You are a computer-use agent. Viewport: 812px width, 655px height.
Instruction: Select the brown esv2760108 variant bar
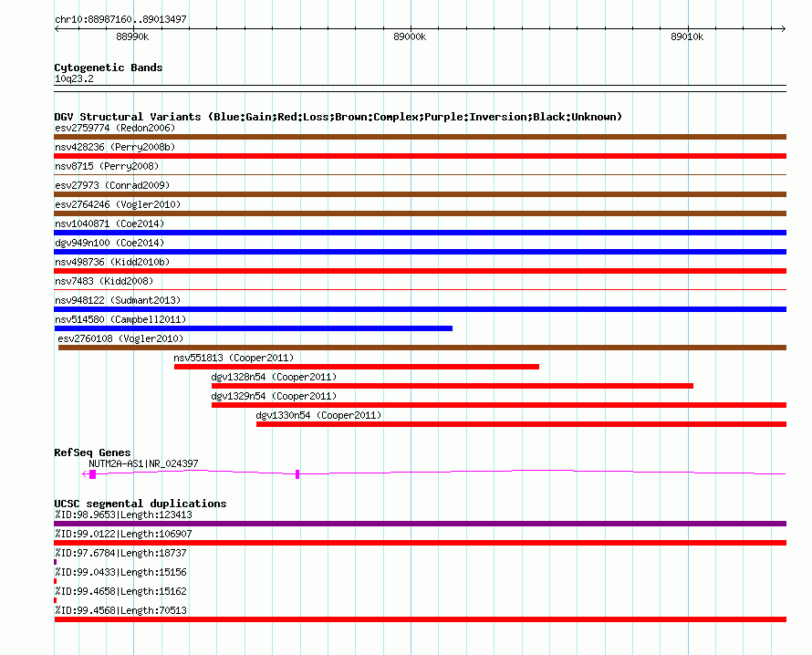tap(422, 348)
